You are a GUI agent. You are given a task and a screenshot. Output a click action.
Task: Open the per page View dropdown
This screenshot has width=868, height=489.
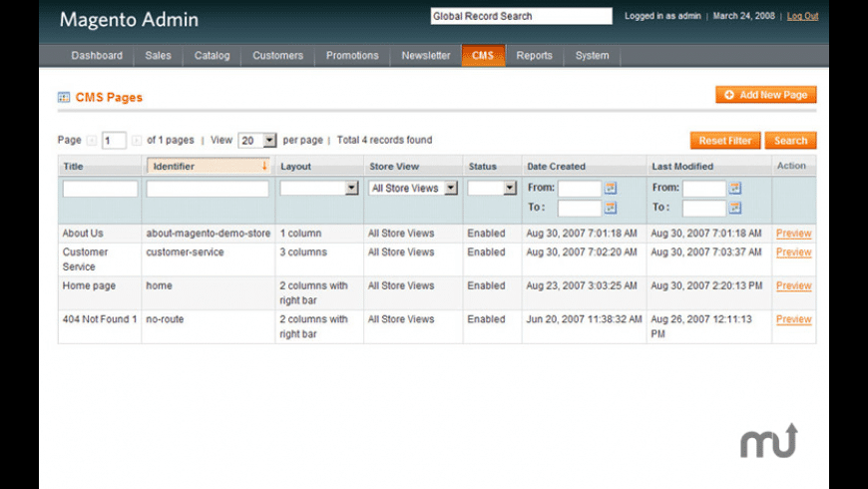(256, 141)
